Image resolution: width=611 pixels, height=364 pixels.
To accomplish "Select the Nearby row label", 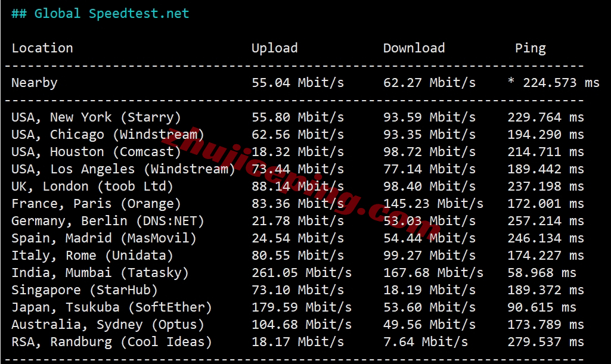I will tap(35, 83).
